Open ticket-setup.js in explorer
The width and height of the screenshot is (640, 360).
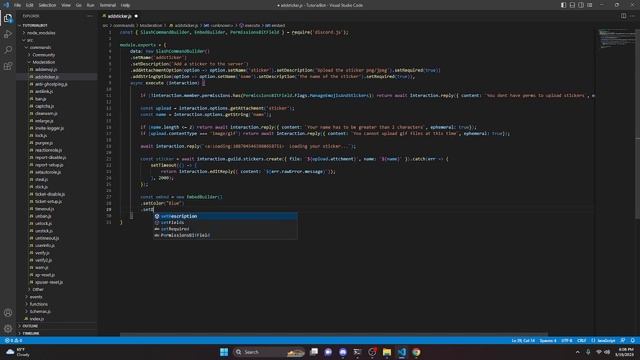48,202
